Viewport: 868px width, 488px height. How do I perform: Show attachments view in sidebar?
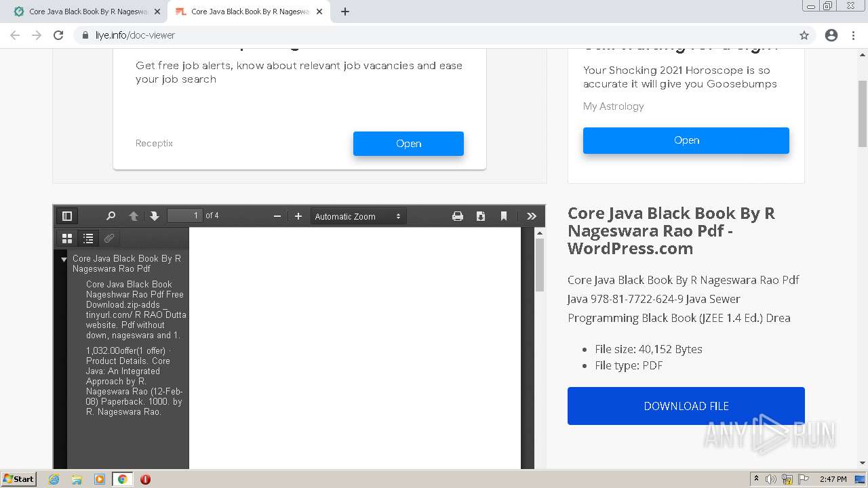109,238
